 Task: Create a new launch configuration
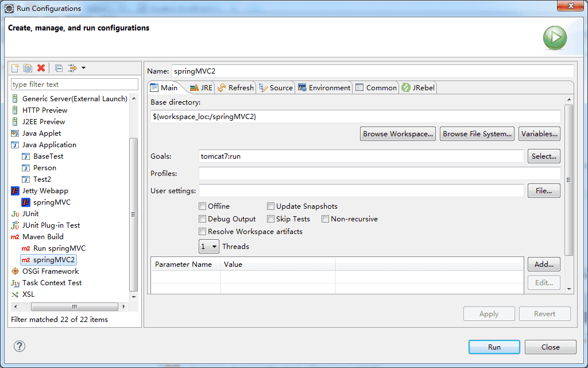pyautogui.click(x=14, y=67)
